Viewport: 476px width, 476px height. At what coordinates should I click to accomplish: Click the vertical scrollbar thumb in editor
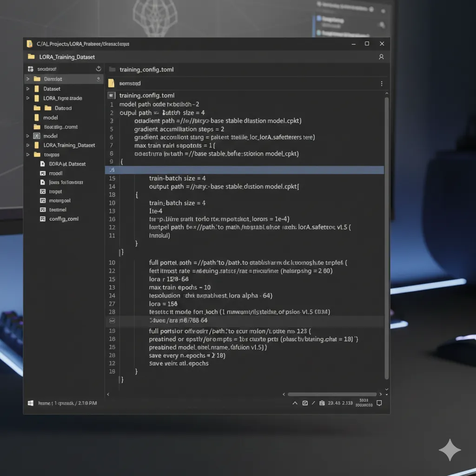click(x=386, y=238)
